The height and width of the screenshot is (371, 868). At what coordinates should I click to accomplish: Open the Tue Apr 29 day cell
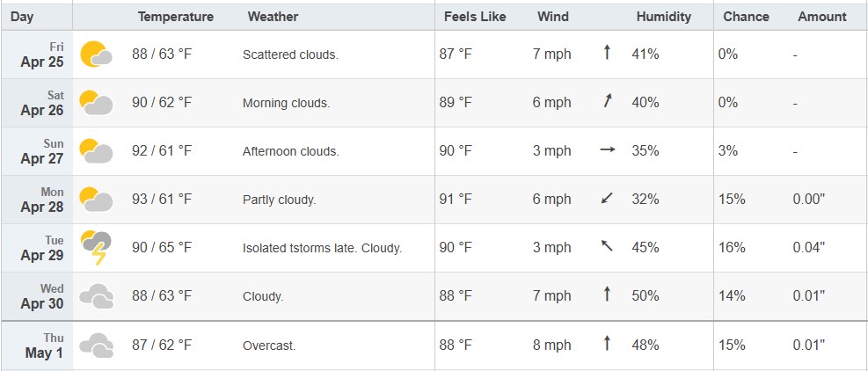pyautogui.click(x=37, y=248)
